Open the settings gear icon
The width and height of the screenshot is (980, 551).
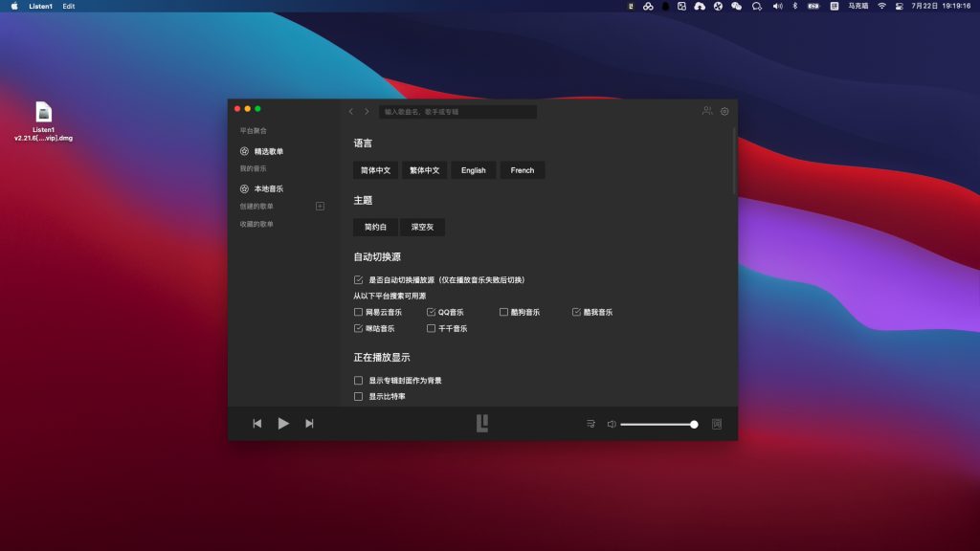pyautogui.click(x=724, y=111)
